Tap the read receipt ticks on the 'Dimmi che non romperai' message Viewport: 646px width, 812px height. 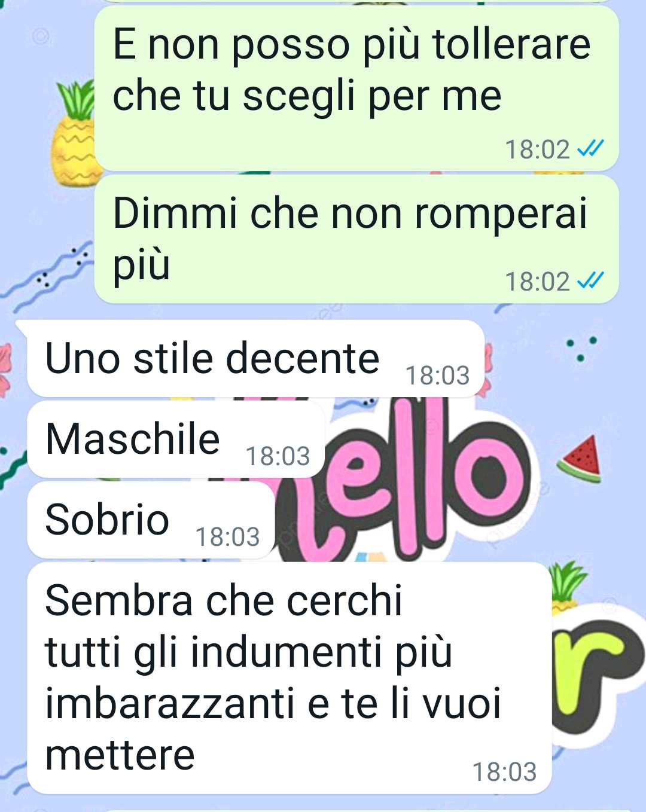tap(590, 280)
